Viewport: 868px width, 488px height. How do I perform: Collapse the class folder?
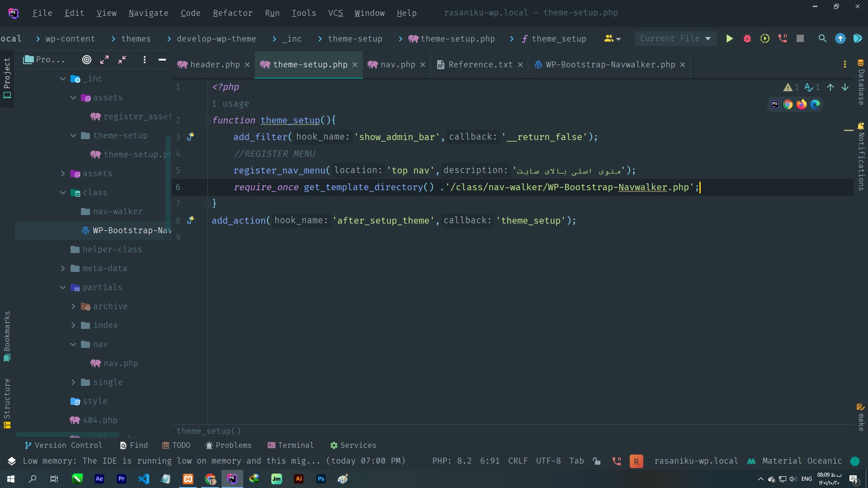63,192
